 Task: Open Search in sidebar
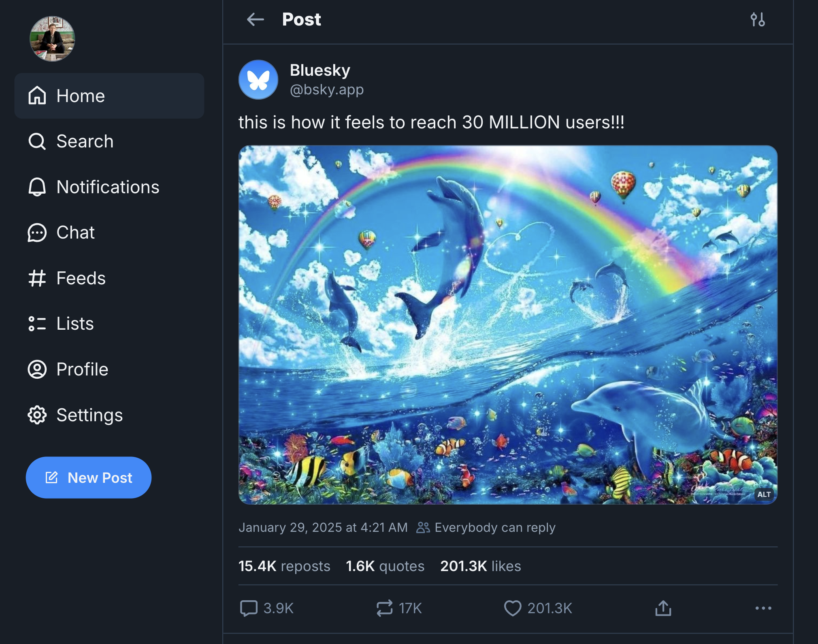tap(109, 141)
